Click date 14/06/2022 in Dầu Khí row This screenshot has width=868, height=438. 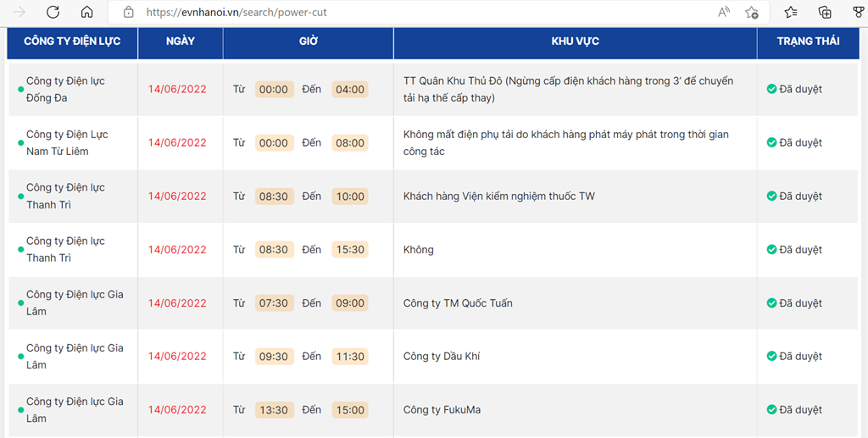point(177,357)
